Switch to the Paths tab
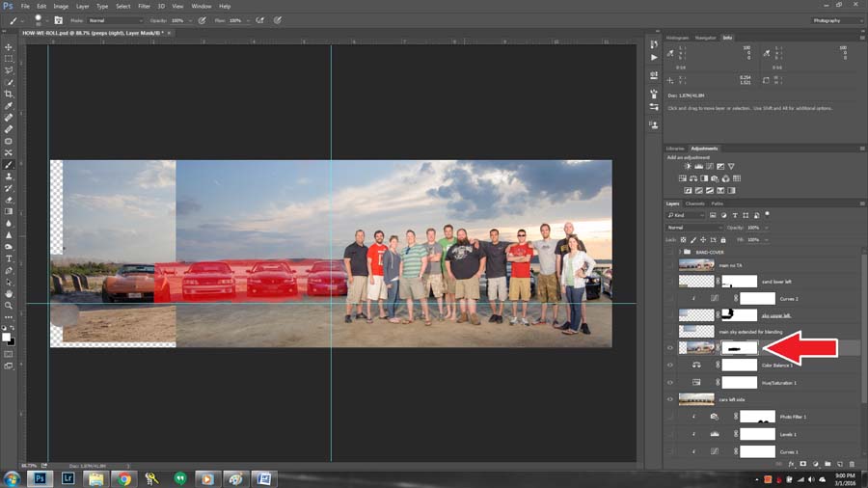This screenshot has height=488, width=868. 718,203
